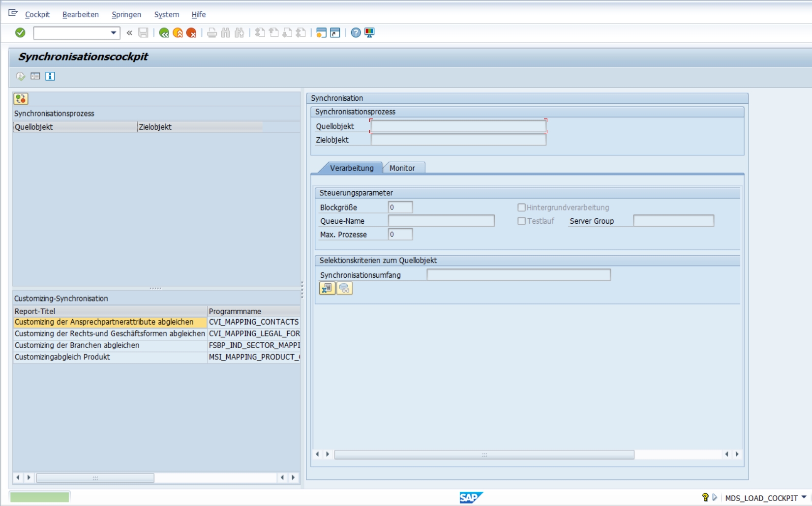812x506 pixels.
Task: Click the Customize Local Layout monitor icon
Action: pyautogui.click(x=369, y=33)
